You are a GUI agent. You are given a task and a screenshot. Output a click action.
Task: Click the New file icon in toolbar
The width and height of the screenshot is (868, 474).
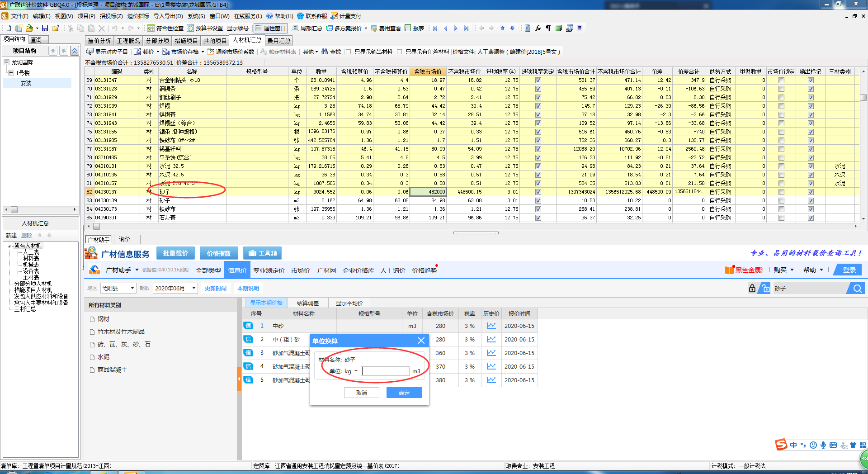click(8, 28)
